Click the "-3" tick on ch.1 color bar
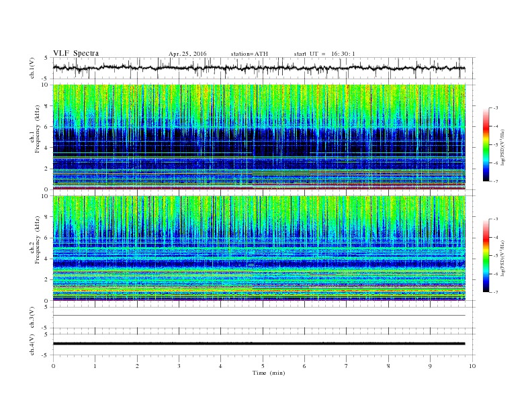The height and width of the screenshot is (411, 532). (495, 108)
